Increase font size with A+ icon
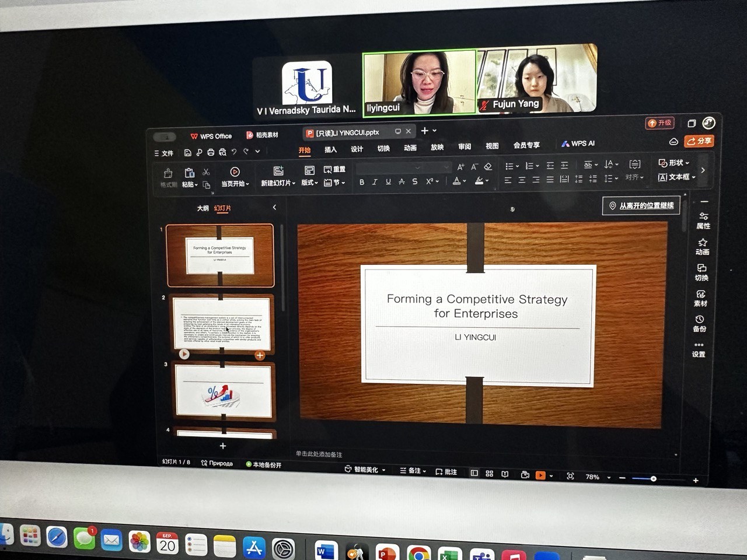747x560 pixels. (x=461, y=167)
